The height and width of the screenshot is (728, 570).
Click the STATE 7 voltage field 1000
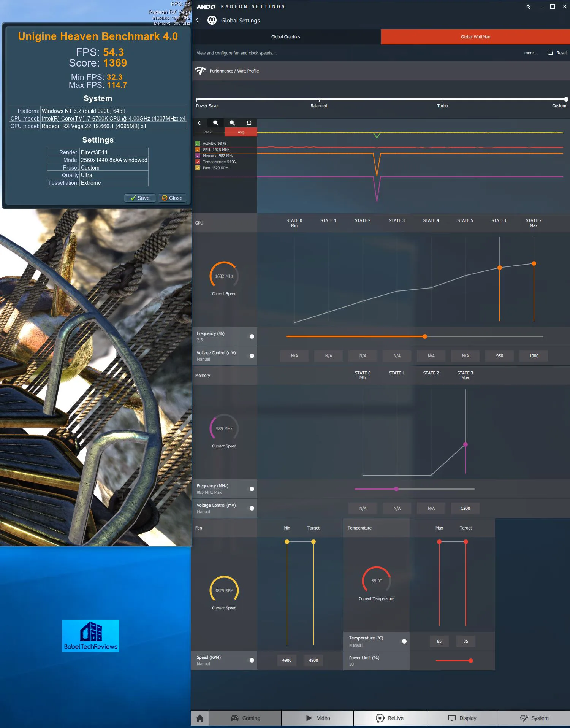(534, 356)
